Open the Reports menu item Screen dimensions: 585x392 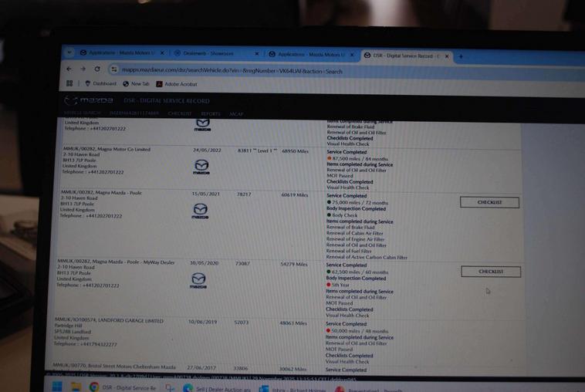point(211,113)
